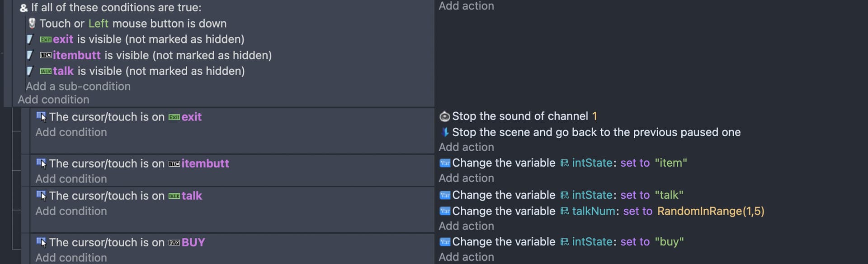Click the ampersand icon of AND condition
Viewport: 868px width, 264px height.
point(24,8)
